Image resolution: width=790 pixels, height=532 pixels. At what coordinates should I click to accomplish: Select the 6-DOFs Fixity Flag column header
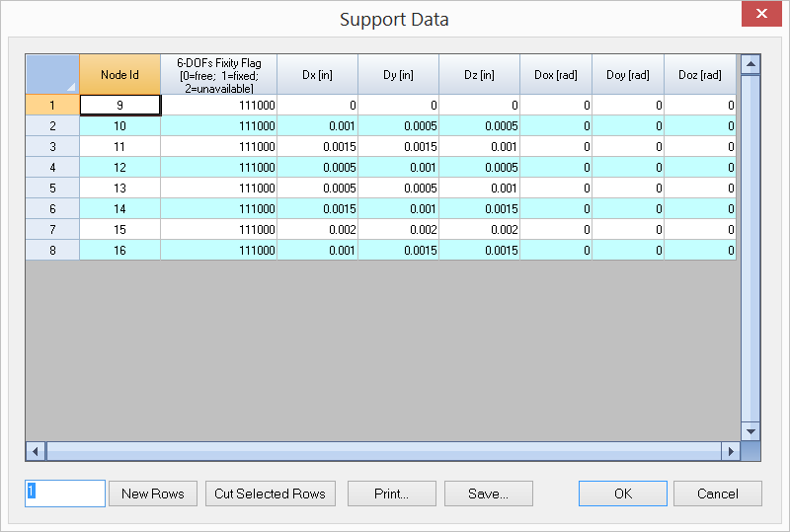point(218,75)
